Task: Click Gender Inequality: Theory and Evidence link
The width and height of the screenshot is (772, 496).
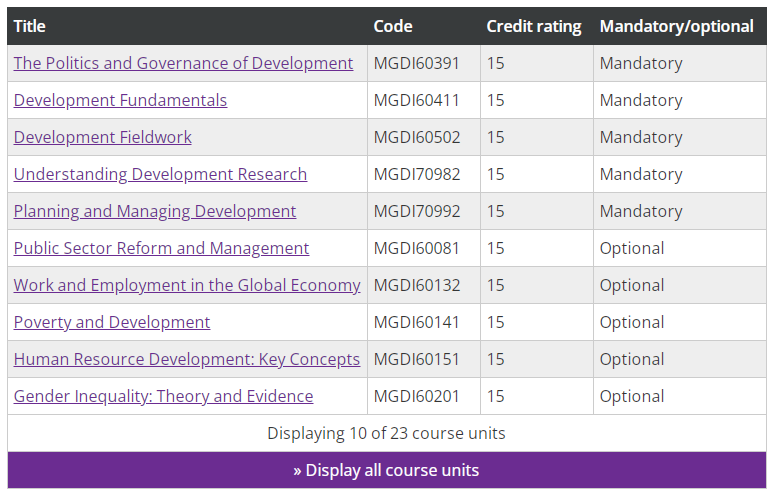Action: coord(163,396)
